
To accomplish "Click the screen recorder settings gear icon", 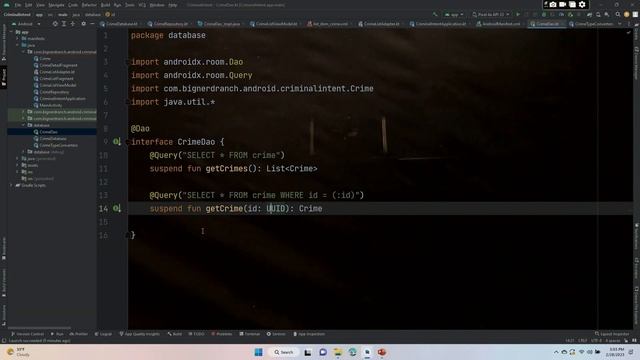I will (x=582, y=4).
